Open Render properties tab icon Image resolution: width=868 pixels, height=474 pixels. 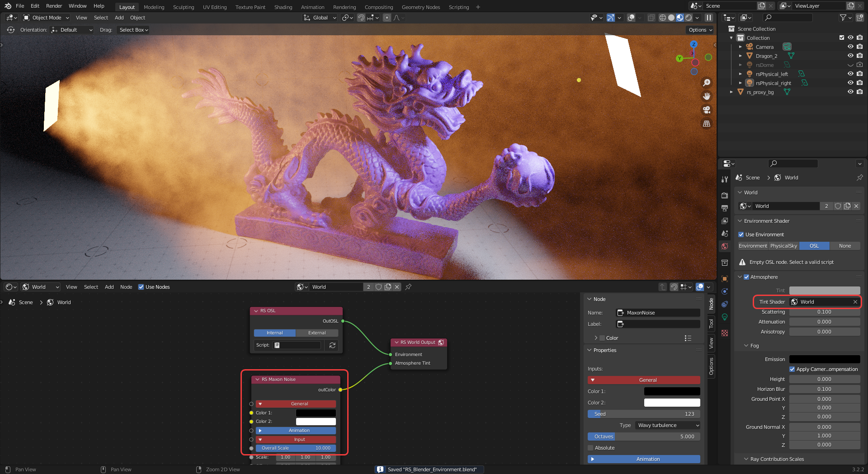[725, 195]
